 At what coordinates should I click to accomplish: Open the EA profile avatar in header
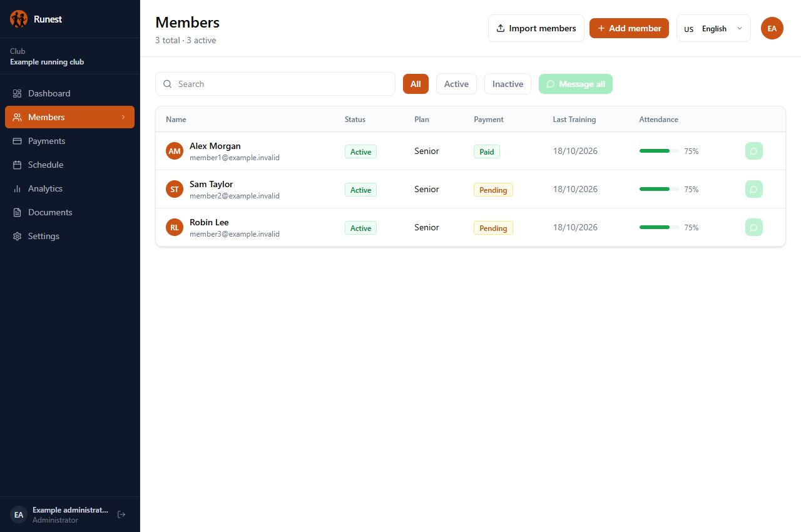pos(772,28)
